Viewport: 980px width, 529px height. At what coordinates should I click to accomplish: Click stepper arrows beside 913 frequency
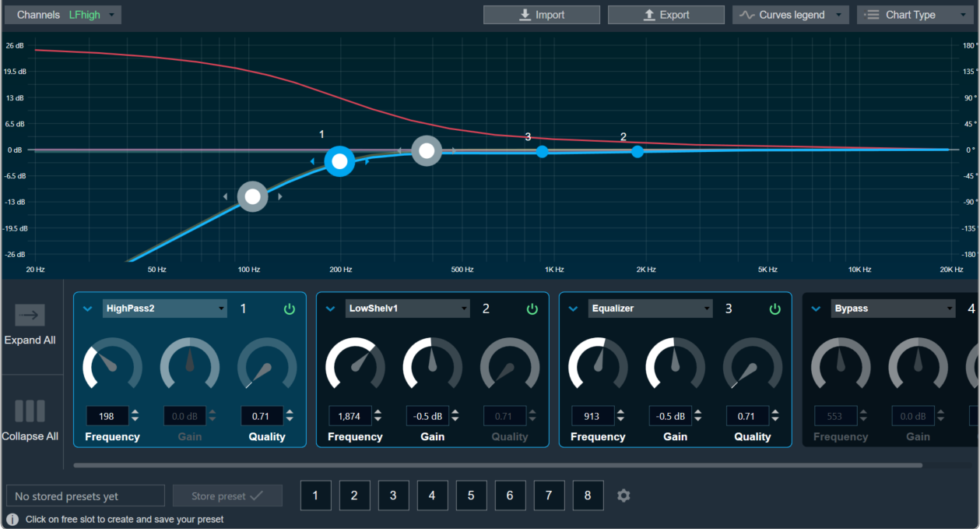pos(620,416)
